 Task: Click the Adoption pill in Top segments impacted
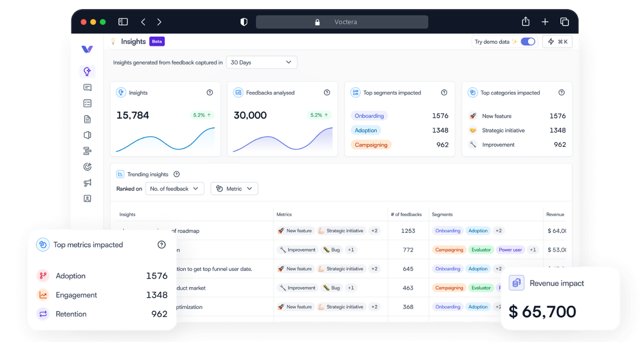click(366, 130)
